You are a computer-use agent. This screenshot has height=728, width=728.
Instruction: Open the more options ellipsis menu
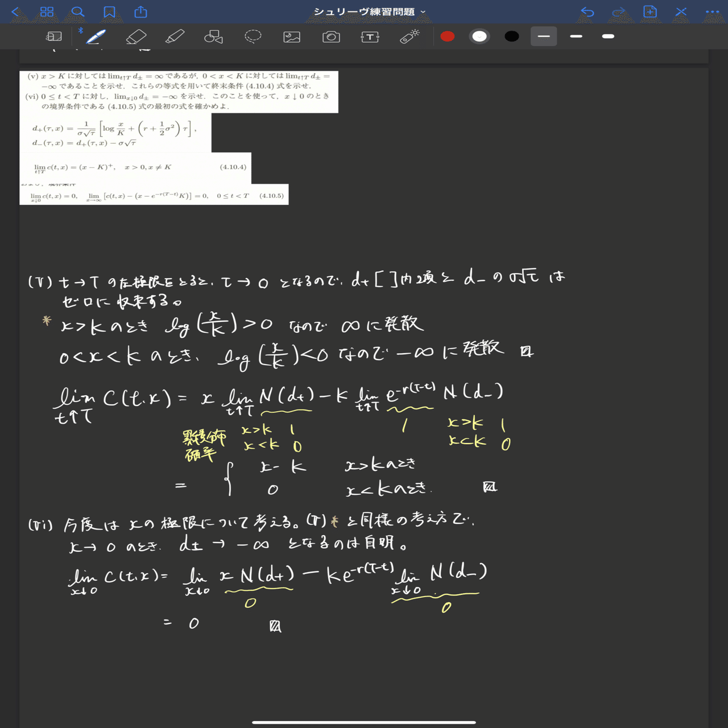[x=712, y=11]
